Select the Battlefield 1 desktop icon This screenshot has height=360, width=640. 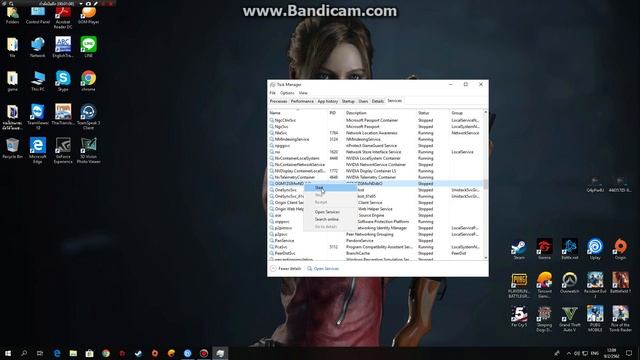click(x=620, y=283)
